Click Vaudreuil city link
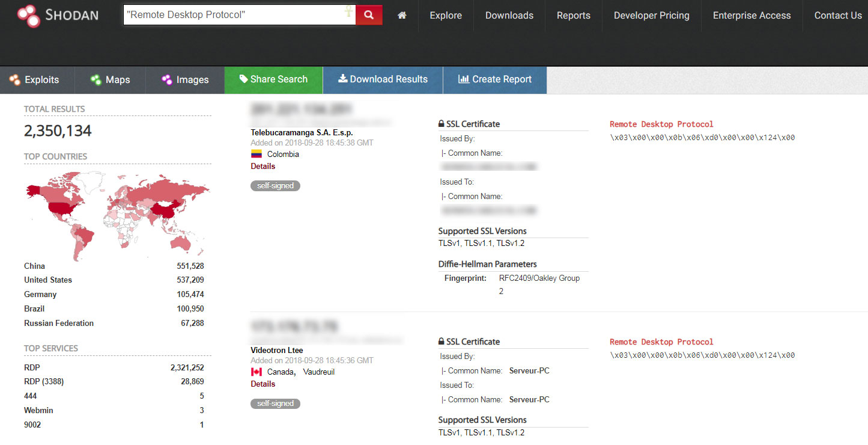868x445 pixels. tap(318, 372)
